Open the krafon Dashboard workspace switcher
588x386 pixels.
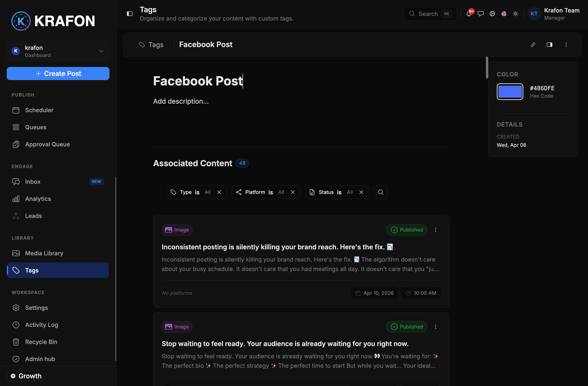point(58,51)
